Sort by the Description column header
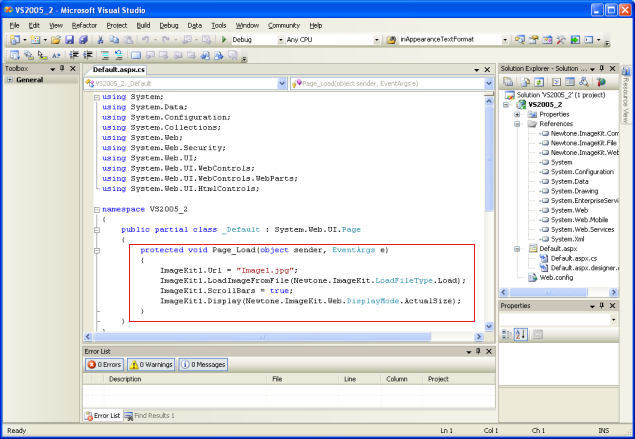Screen dimensions: 635x439 185,379
